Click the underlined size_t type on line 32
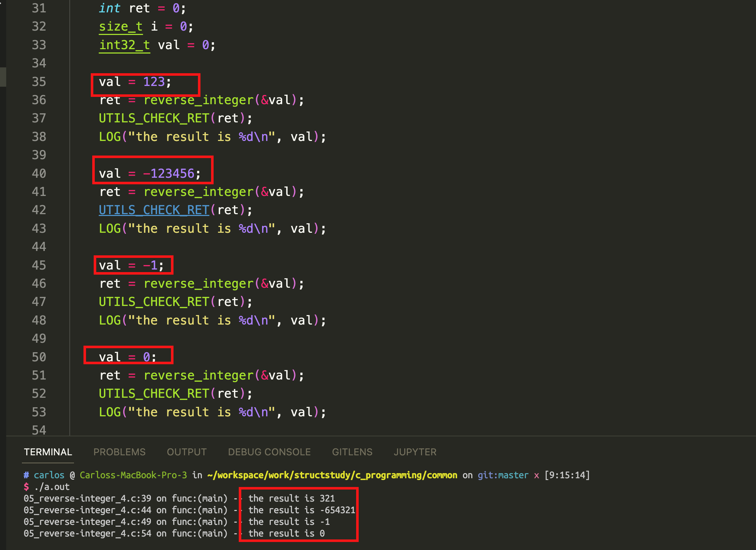Image resolution: width=756 pixels, height=550 pixels. 120,26
